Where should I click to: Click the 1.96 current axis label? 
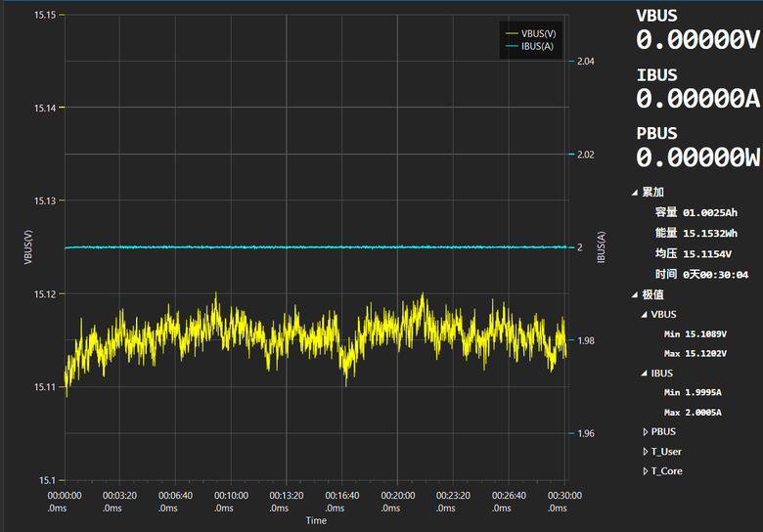586,433
